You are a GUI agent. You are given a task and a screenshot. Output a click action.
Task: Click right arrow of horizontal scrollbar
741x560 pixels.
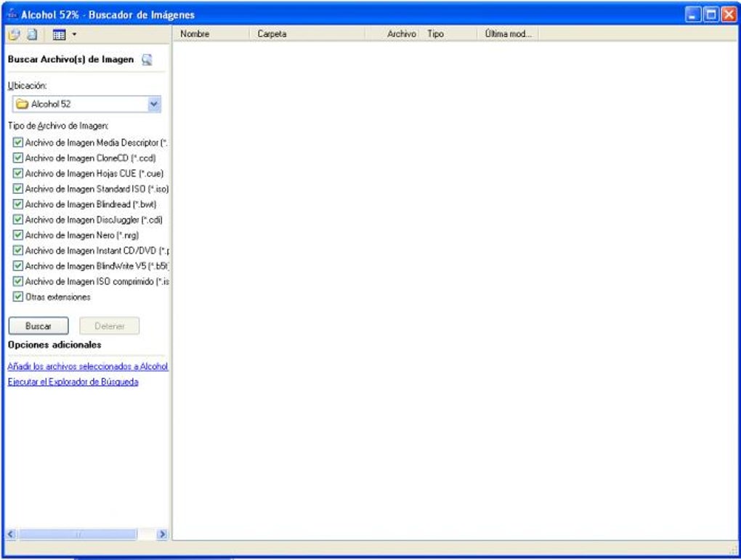point(162,535)
